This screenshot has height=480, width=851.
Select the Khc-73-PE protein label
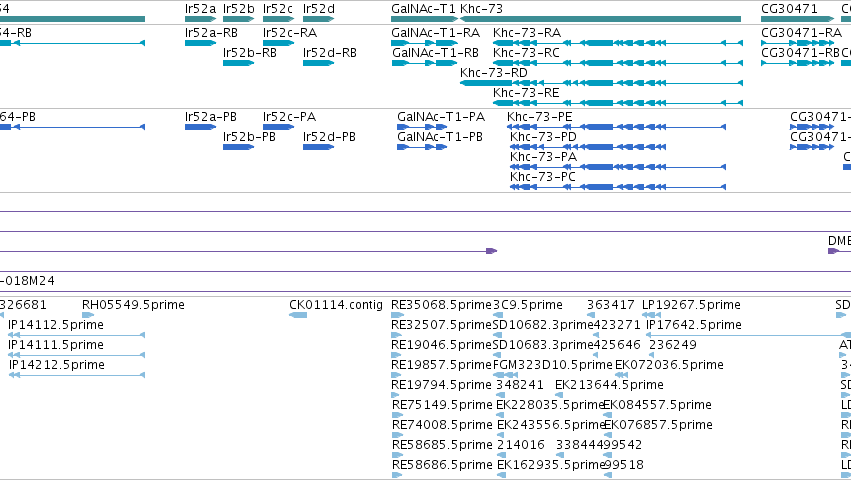pyautogui.click(x=539, y=117)
